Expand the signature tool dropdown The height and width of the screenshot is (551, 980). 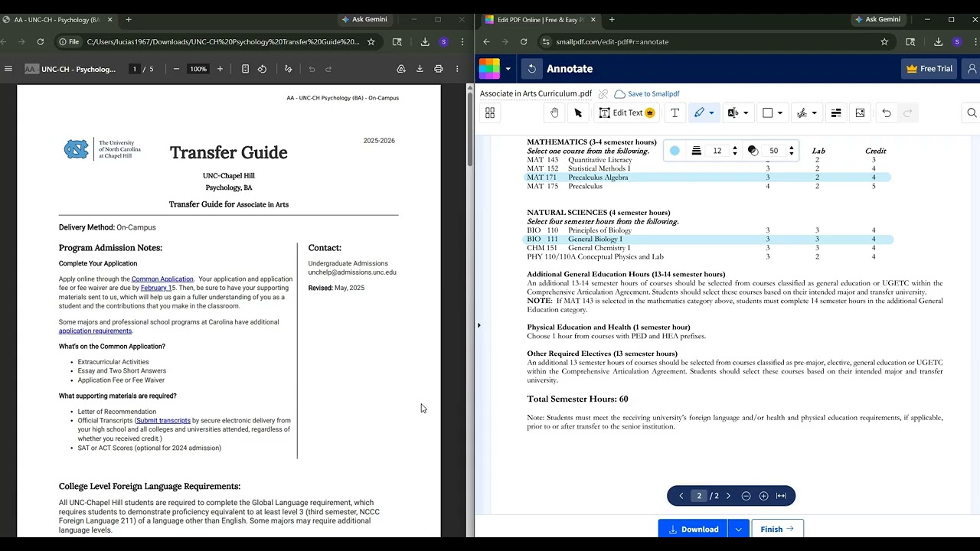coord(814,113)
